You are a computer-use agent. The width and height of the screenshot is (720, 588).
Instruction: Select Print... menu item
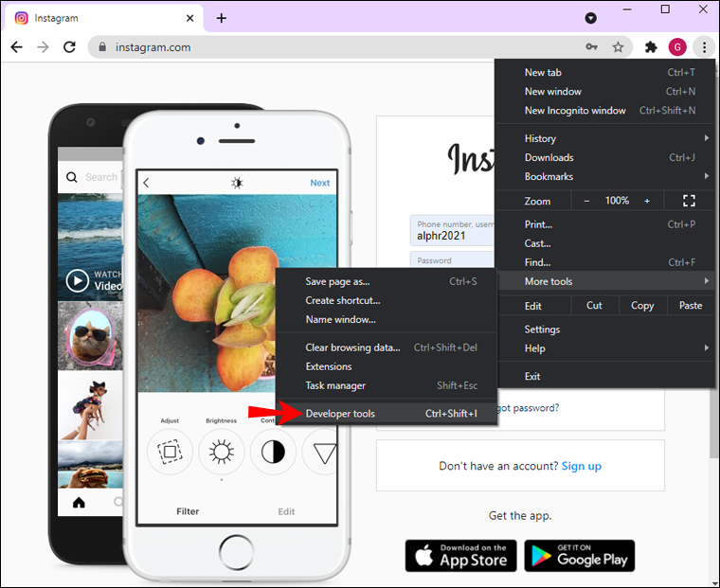point(604,224)
